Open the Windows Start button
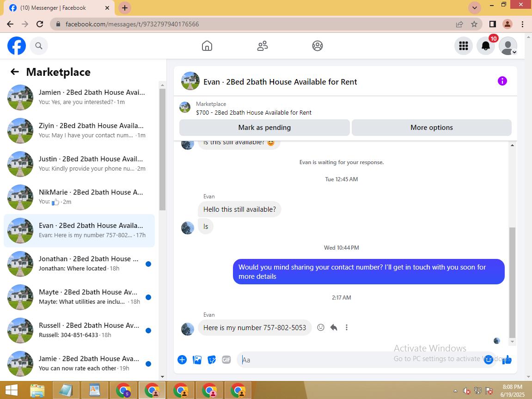The height and width of the screenshot is (399, 532). point(11,390)
